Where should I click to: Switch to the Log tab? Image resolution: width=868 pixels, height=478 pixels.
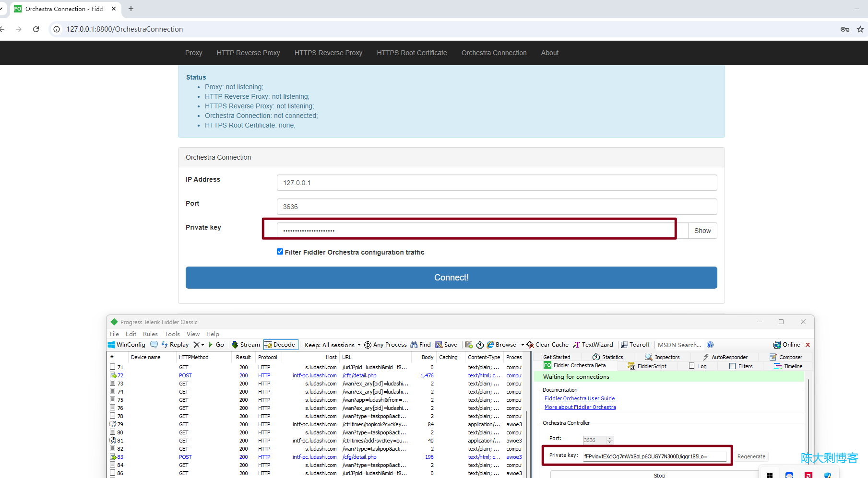(x=698, y=366)
